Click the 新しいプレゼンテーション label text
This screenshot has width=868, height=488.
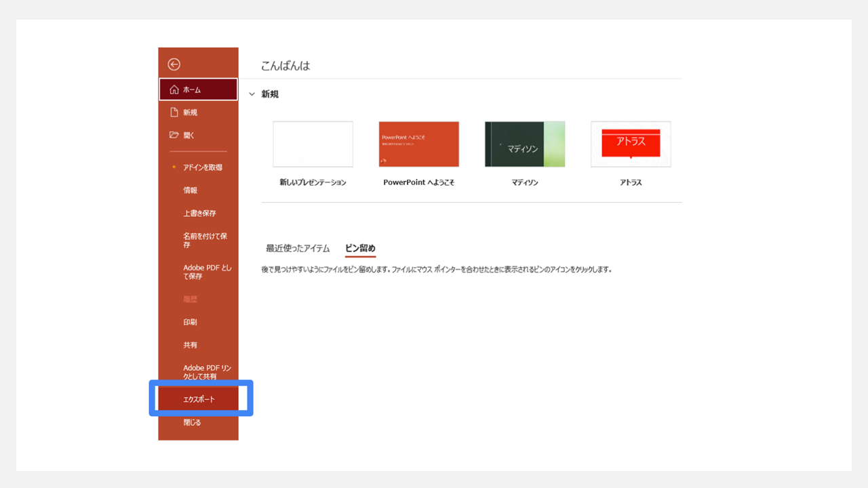(x=313, y=182)
